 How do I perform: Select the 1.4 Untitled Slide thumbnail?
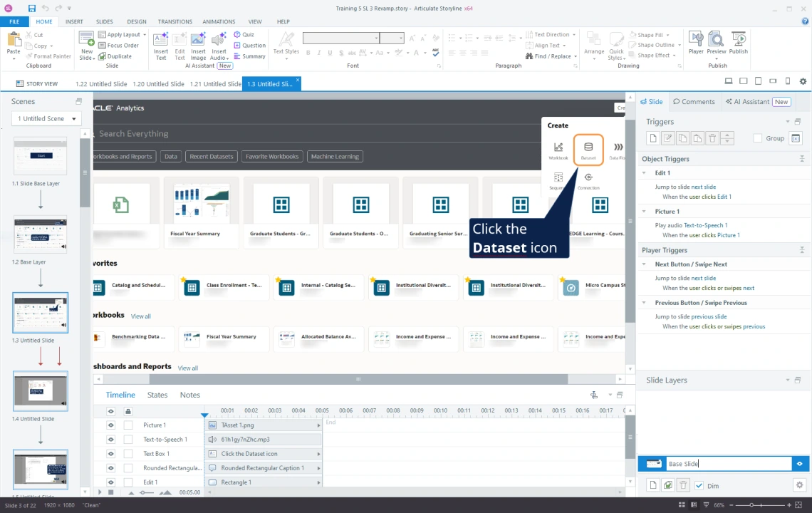click(41, 391)
